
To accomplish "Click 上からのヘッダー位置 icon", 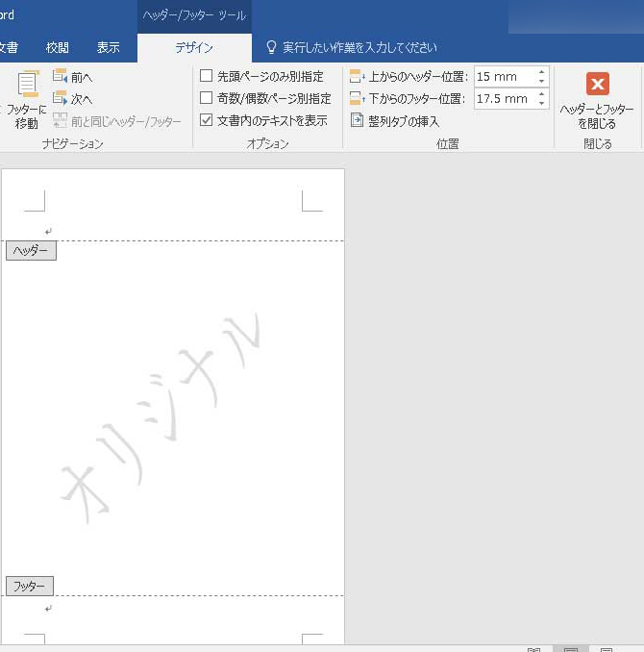I will (358, 76).
